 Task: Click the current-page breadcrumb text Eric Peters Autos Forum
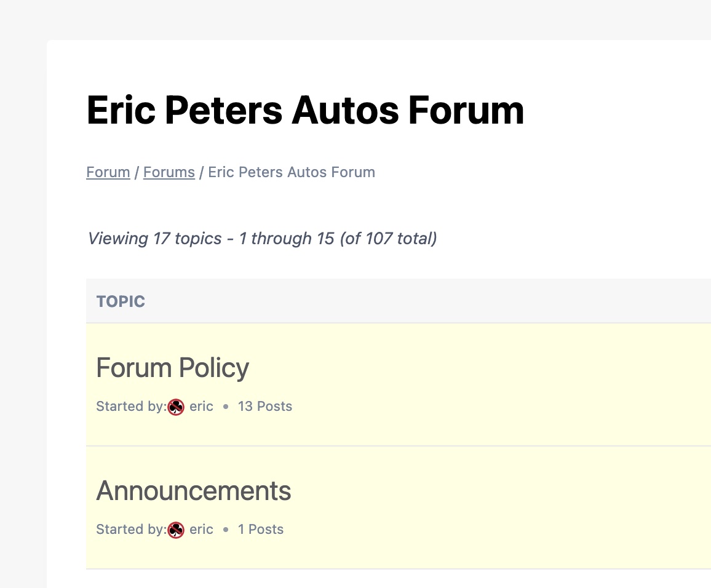pos(291,172)
